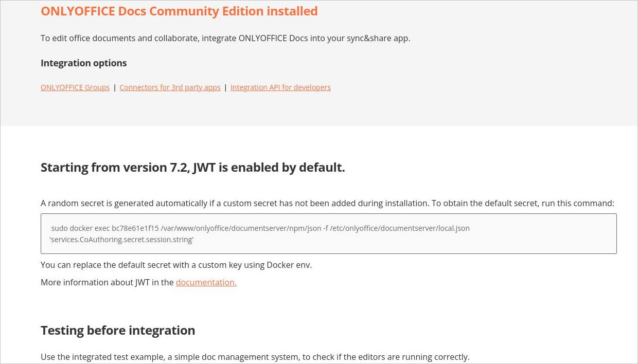Viewport: 638px width, 364px height.
Task: Click the Integration options heading
Action: 84,63
